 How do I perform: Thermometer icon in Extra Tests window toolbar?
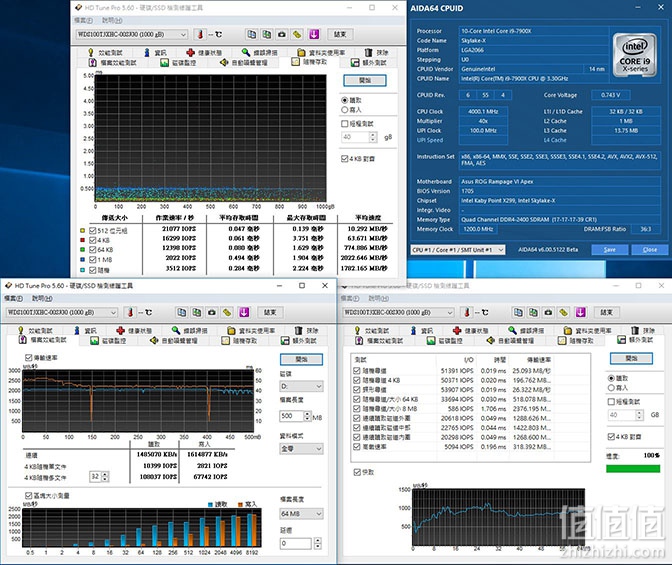coord(467,313)
